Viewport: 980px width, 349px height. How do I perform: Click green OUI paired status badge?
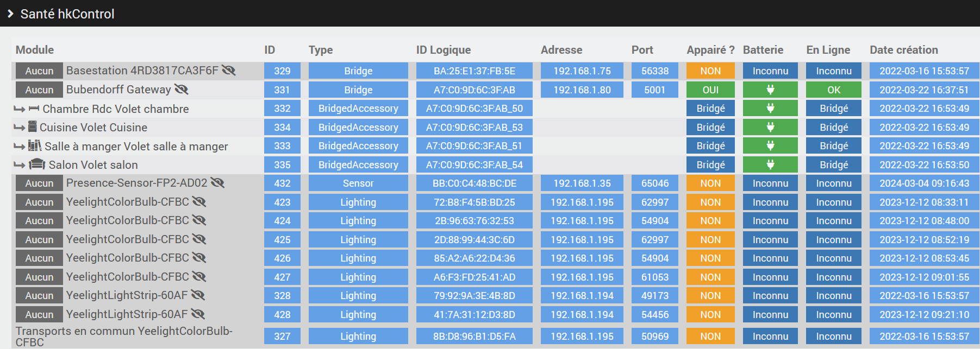tap(710, 90)
